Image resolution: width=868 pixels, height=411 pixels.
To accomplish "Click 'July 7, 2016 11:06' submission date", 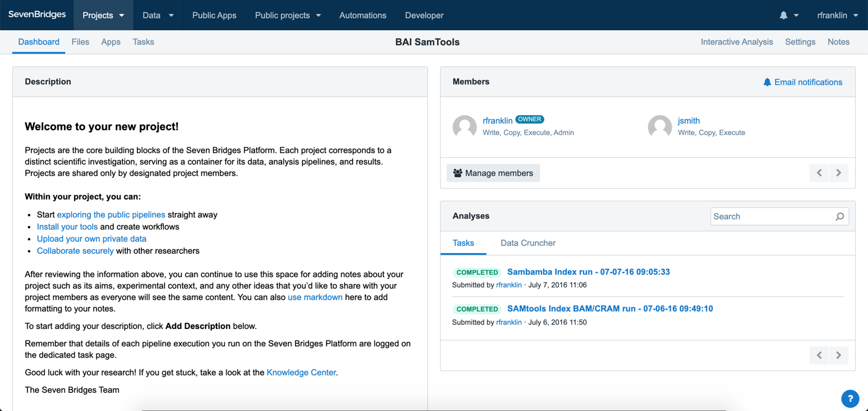I will (558, 285).
